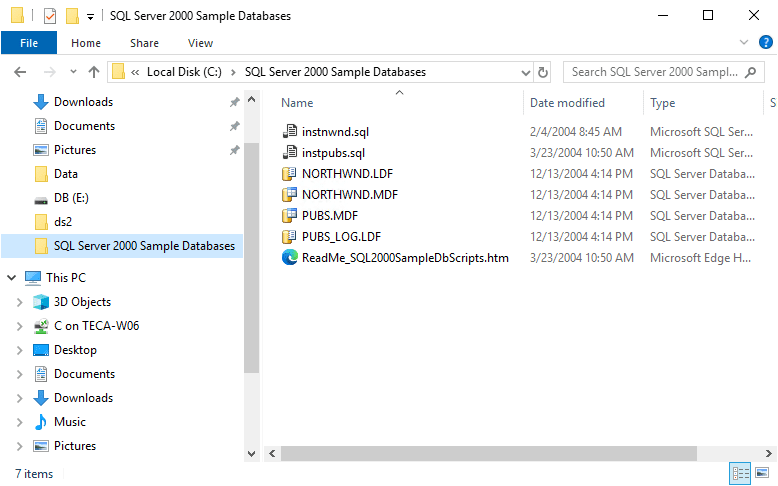Image resolution: width=778 pixels, height=486 pixels.
Task: Click the Back navigation arrow
Action: coord(20,72)
